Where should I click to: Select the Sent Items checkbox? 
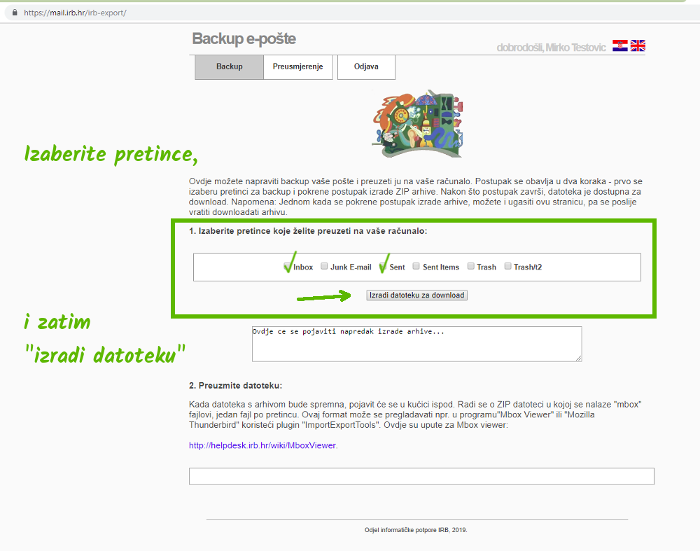415,267
